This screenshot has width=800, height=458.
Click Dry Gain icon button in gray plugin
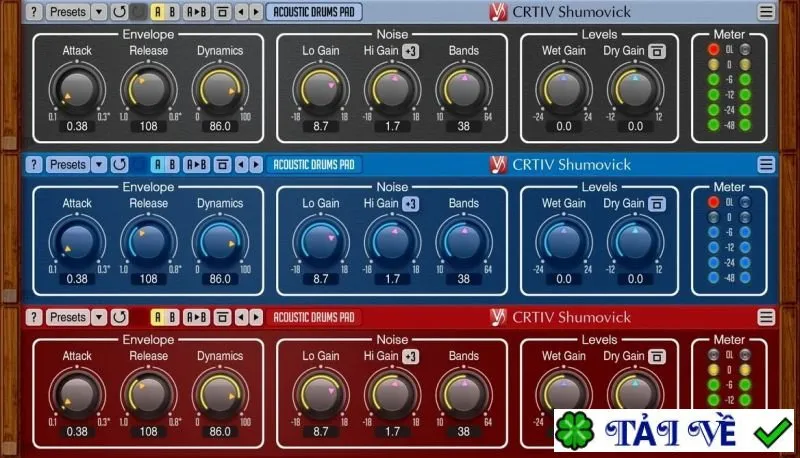pyautogui.click(x=657, y=51)
